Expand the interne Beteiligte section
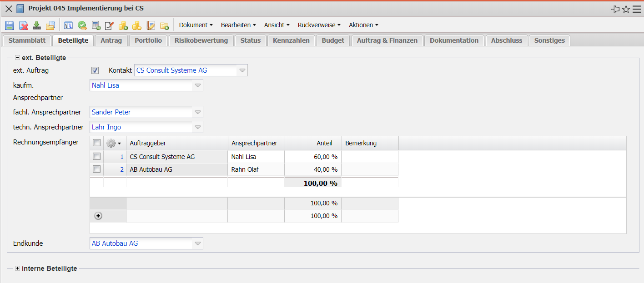This screenshot has height=283, width=644. pyautogui.click(x=18, y=268)
